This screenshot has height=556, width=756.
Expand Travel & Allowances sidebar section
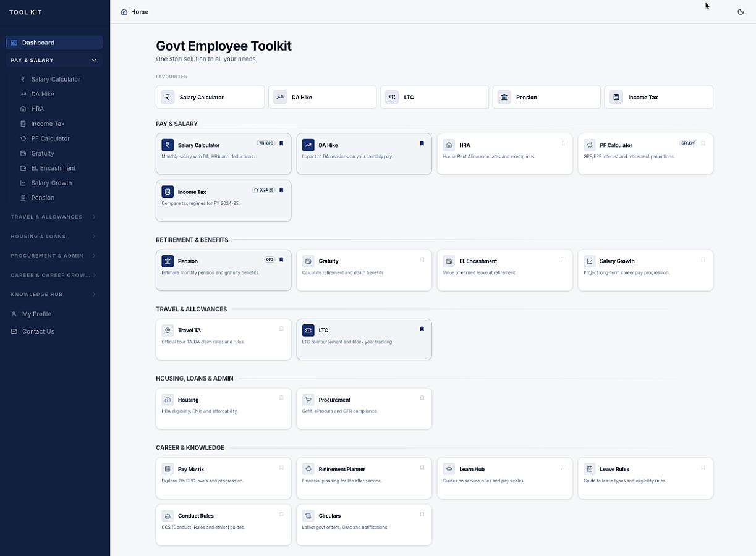[x=54, y=217]
